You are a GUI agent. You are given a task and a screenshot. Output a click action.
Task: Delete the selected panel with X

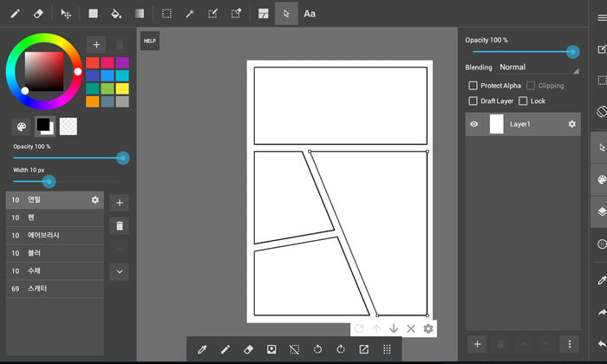[x=411, y=328]
